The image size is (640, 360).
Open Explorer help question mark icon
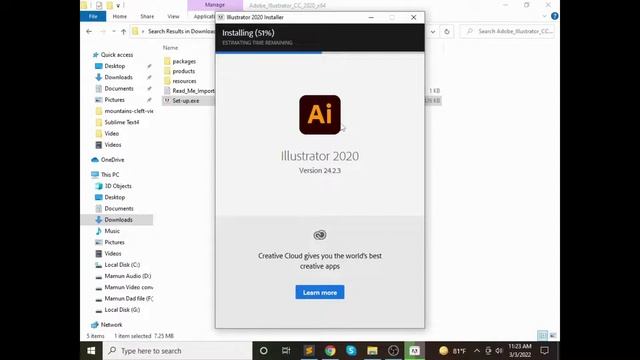[x=554, y=16]
